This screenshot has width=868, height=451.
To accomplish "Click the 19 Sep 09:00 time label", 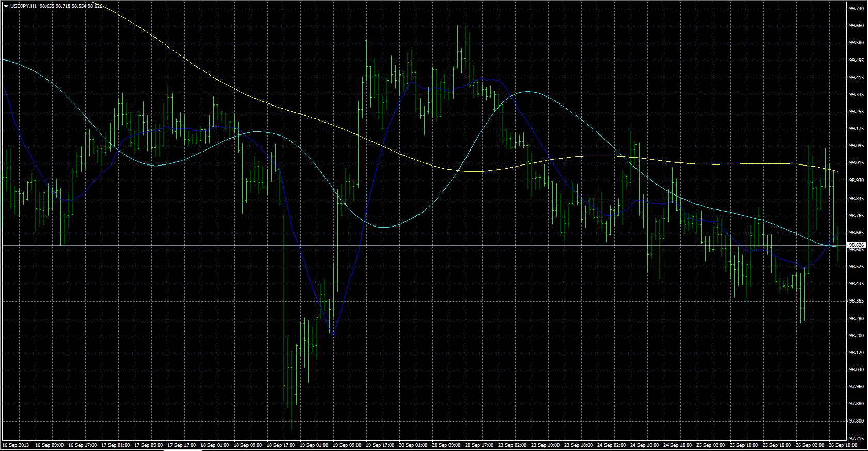I will pyautogui.click(x=347, y=445).
